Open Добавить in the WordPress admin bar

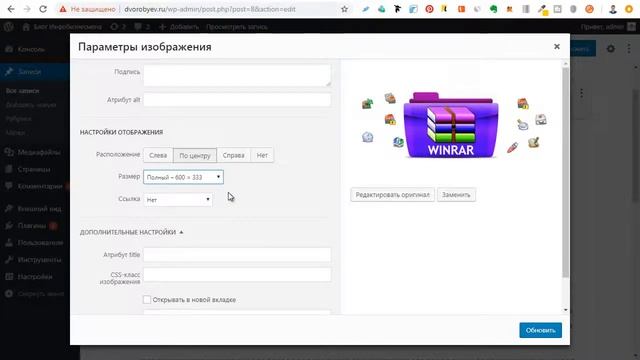pyautogui.click(x=179, y=27)
